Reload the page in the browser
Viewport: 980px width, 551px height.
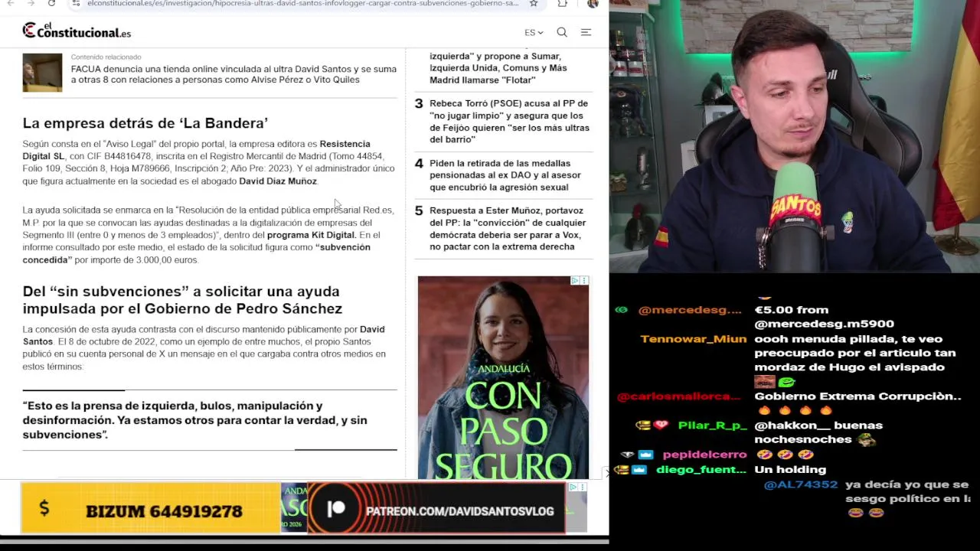coord(50,4)
